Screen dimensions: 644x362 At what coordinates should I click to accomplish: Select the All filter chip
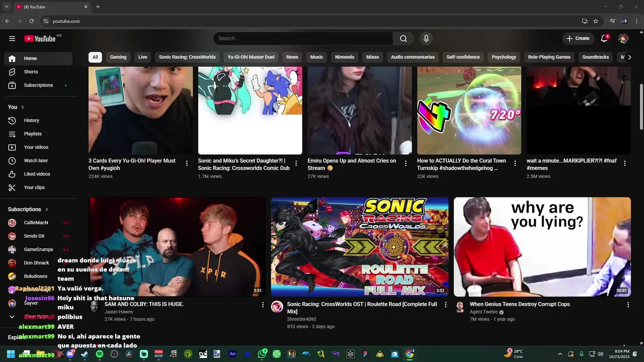coord(95,57)
